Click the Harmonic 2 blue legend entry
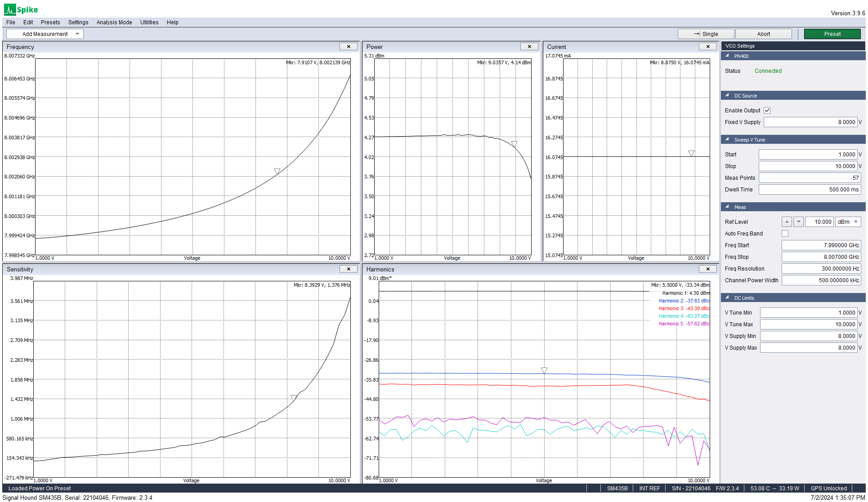This screenshot has width=868, height=502. pyautogui.click(x=684, y=301)
